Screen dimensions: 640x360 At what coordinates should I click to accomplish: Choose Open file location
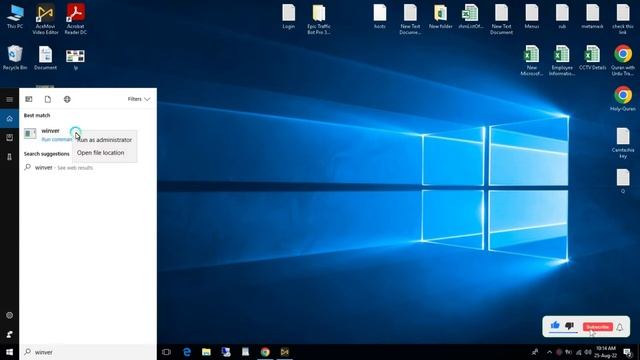(100, 153)
